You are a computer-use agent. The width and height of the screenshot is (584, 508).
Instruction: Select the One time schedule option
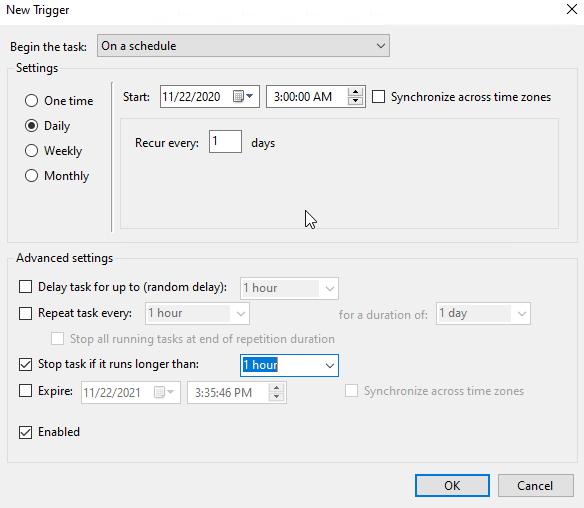tap(31, 101)
